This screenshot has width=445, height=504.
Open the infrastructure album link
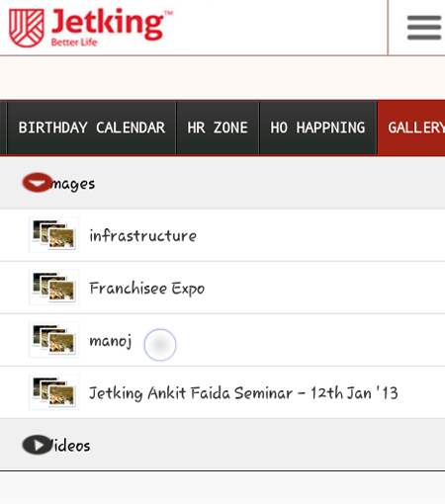coord(142,235)
